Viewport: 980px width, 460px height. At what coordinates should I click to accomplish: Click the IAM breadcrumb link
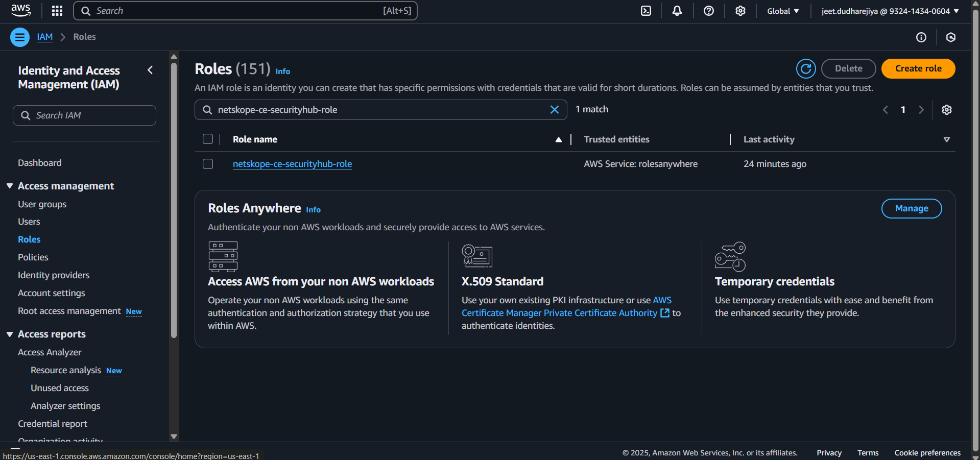45,37
